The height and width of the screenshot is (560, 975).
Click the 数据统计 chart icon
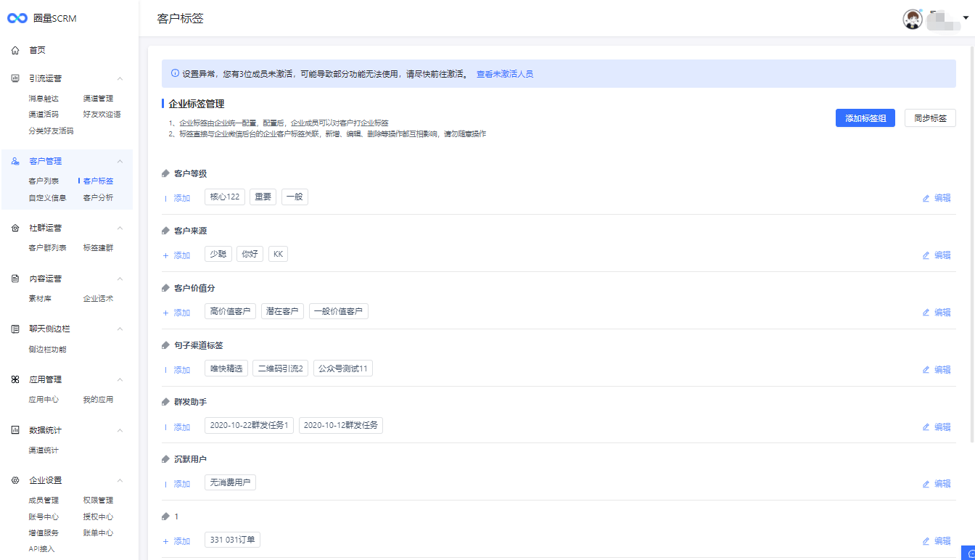15,430
